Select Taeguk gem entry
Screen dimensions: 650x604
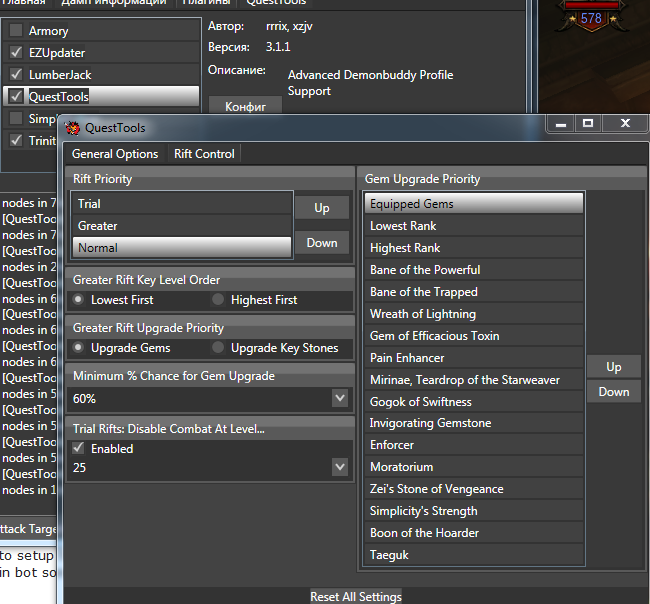click(474, 555)
